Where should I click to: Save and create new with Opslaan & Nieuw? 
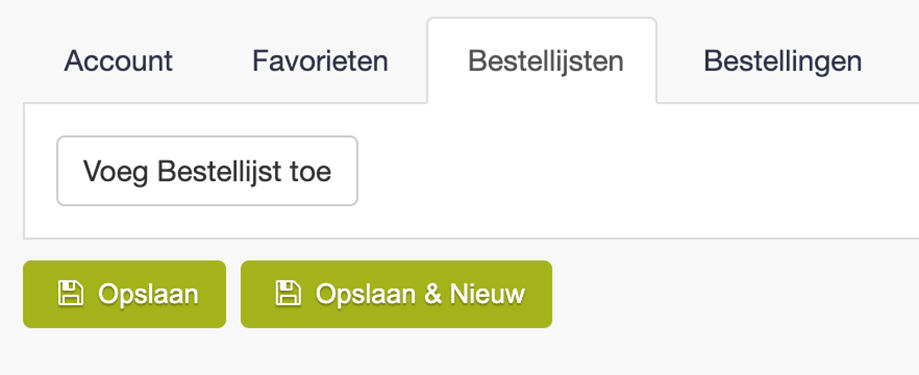click(396, 294)
